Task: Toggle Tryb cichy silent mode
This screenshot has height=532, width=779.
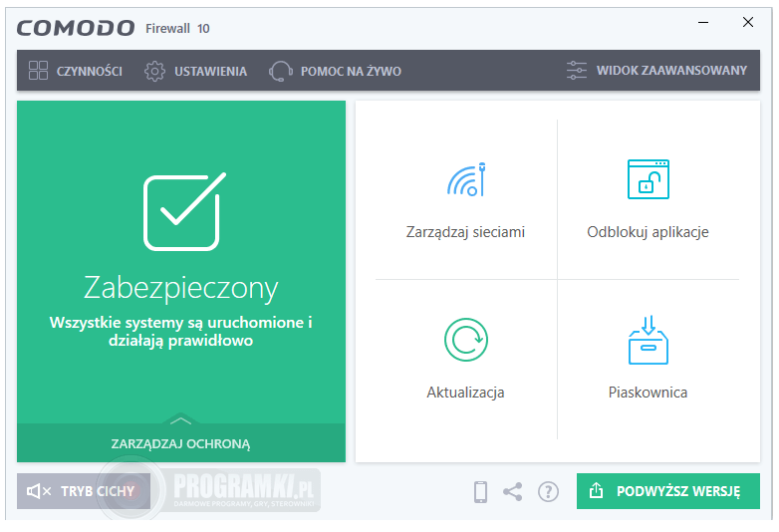Action: 84,491
